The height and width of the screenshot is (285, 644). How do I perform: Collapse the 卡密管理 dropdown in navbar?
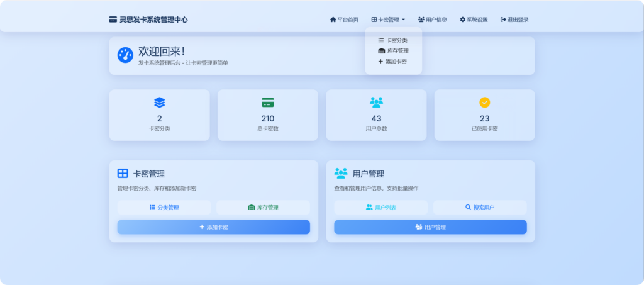[x=388, y=20]
